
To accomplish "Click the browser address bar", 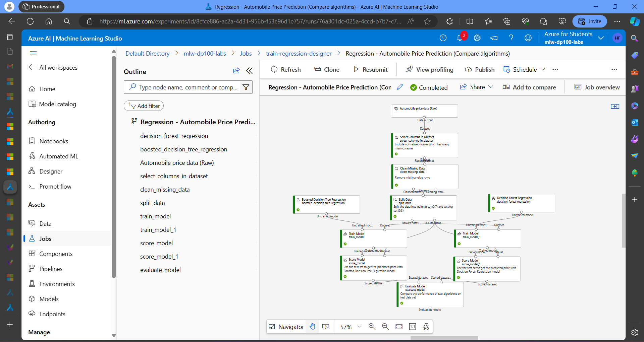I will click(x=250, y=21).
